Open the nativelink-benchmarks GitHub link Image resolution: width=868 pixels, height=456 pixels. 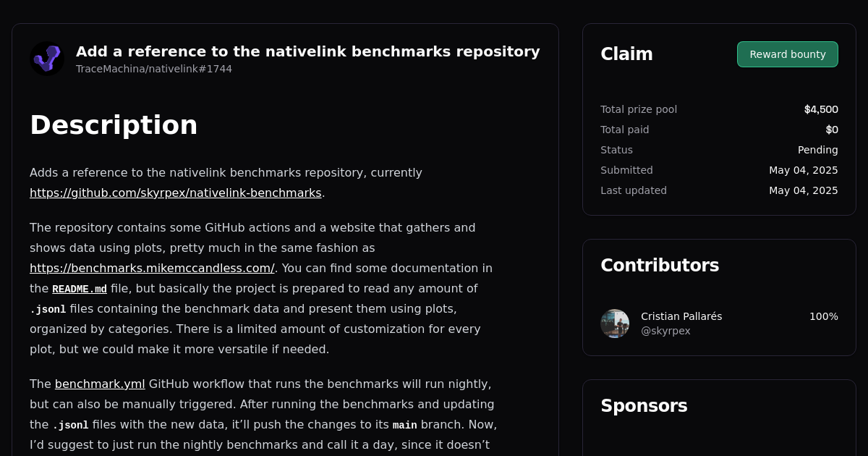(175, 193)
